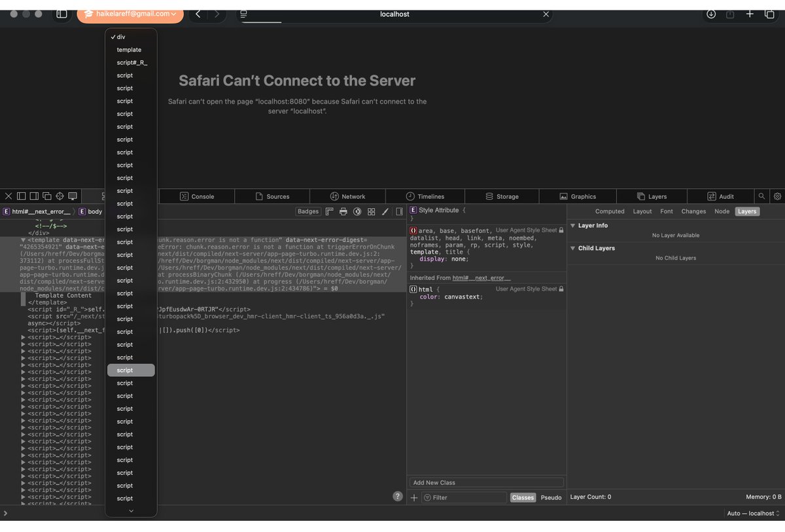
Task: Click the Sources tab document icon
Action: pyautogui.click(x=259, y=196)
